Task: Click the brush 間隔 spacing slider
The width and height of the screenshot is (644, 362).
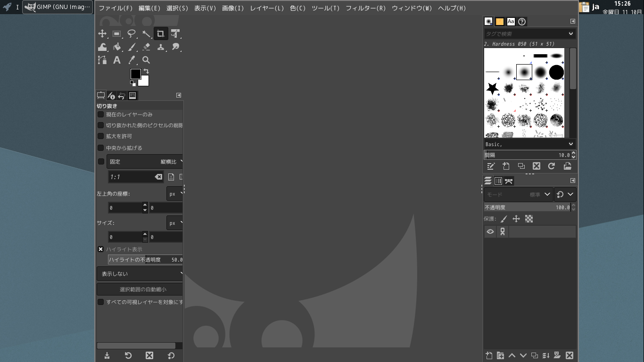Action: pos(527,155)
